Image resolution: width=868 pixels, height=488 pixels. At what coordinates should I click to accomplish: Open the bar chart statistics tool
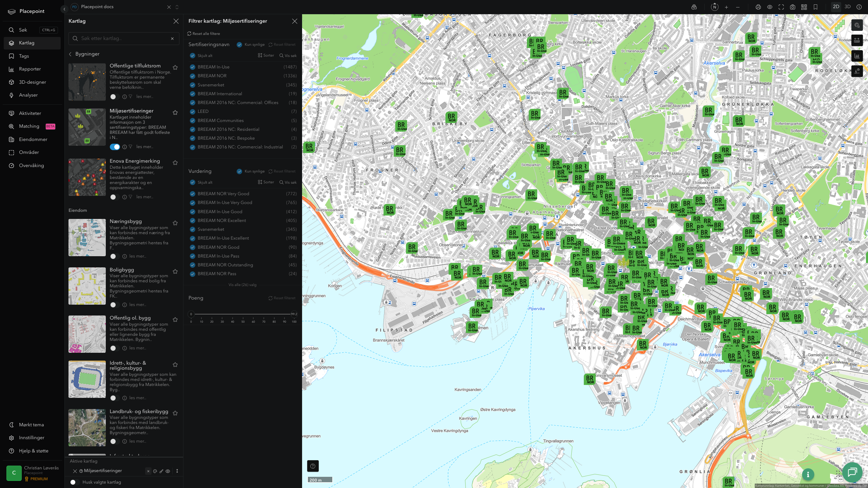click(x=857, y=56)
